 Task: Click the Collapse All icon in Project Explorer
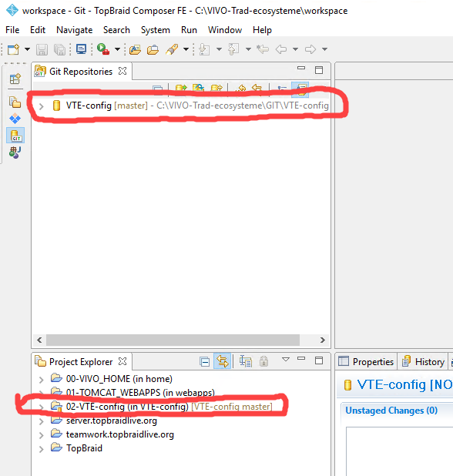coord(205,361)
